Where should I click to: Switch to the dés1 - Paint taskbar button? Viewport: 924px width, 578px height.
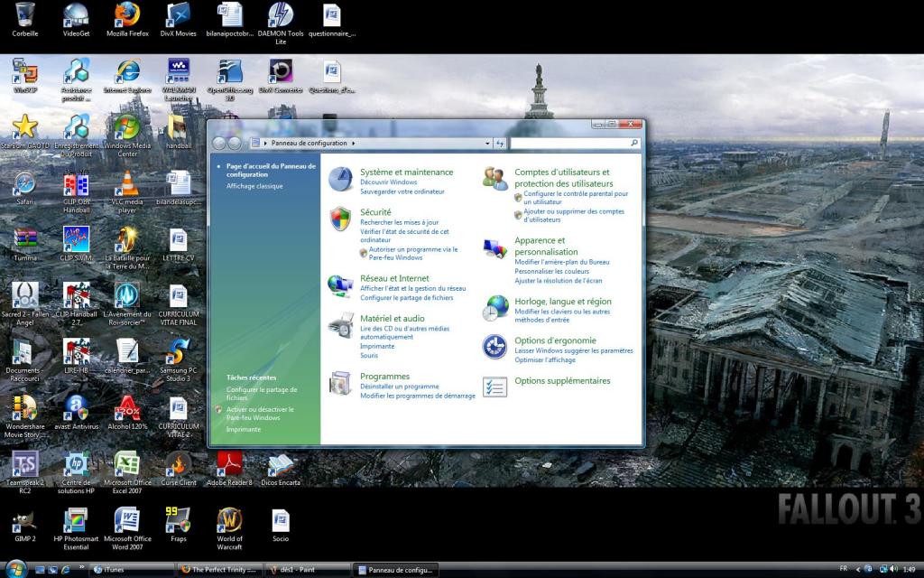tap(308, 570)
